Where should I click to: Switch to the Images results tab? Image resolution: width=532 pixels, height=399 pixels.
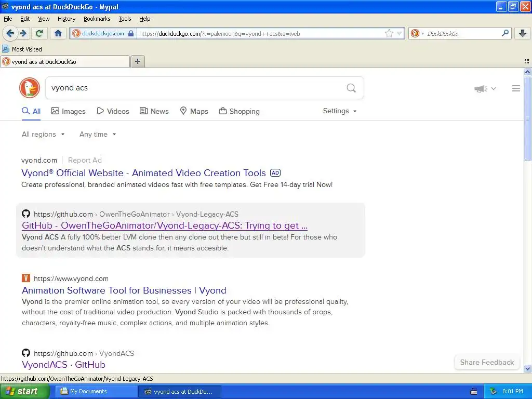coord(68,111)
